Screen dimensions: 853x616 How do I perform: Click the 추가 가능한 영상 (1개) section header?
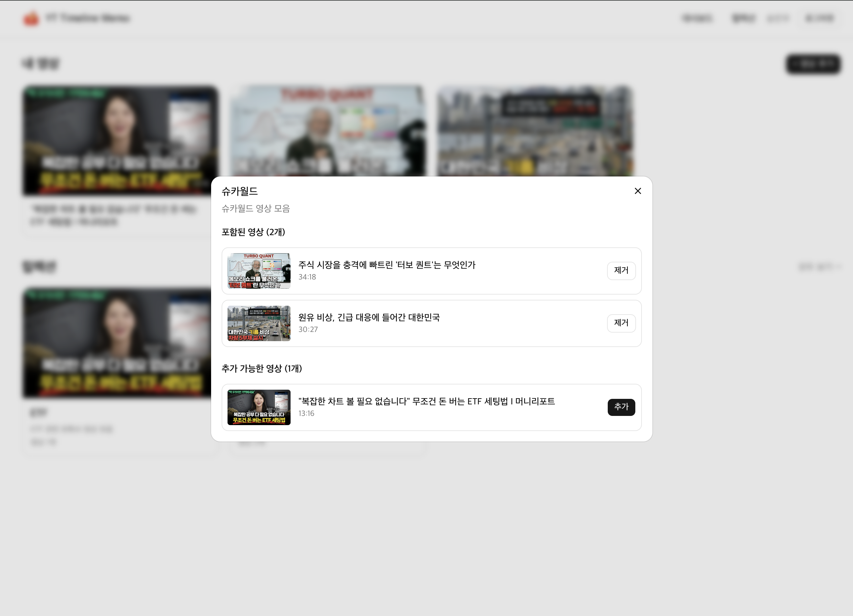click(x=261, y=369)
